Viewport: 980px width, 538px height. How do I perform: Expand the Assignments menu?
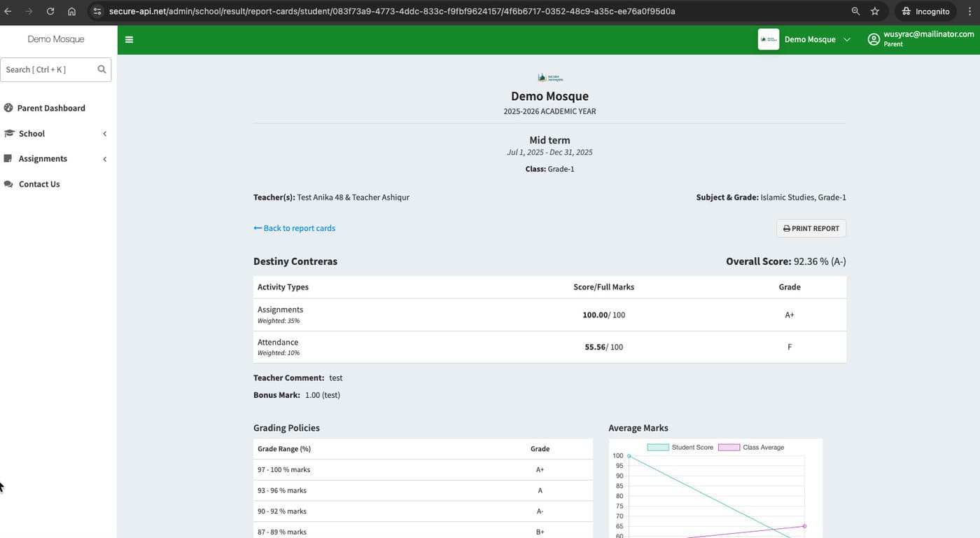click(56, 159)
